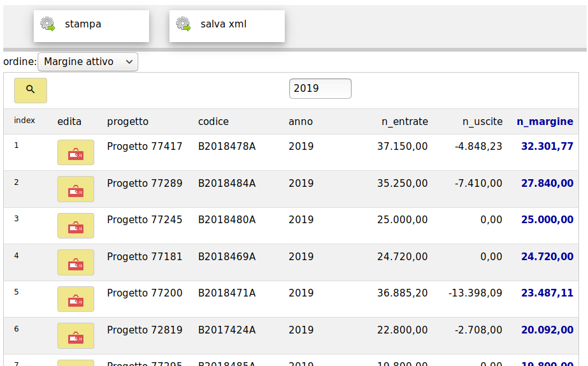Click the codice column header
This screenshot has width=588, height=366.
(213, 122)
